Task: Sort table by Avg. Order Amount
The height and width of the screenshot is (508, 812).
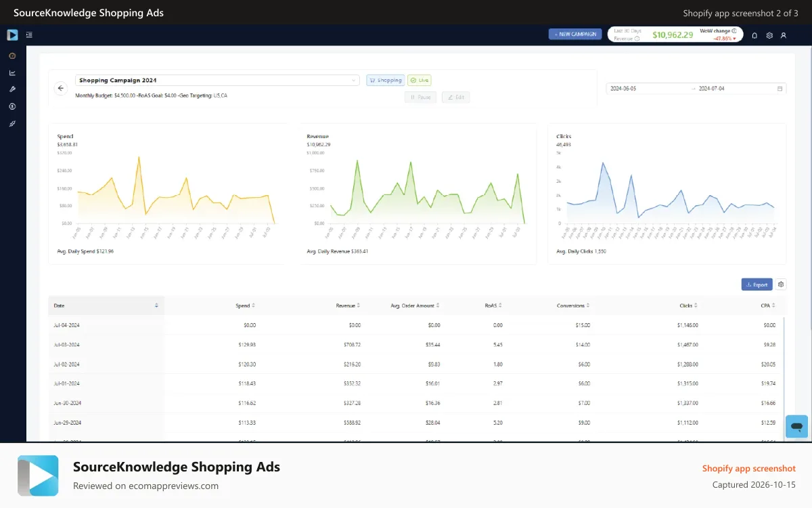Action: coord(438,305)
